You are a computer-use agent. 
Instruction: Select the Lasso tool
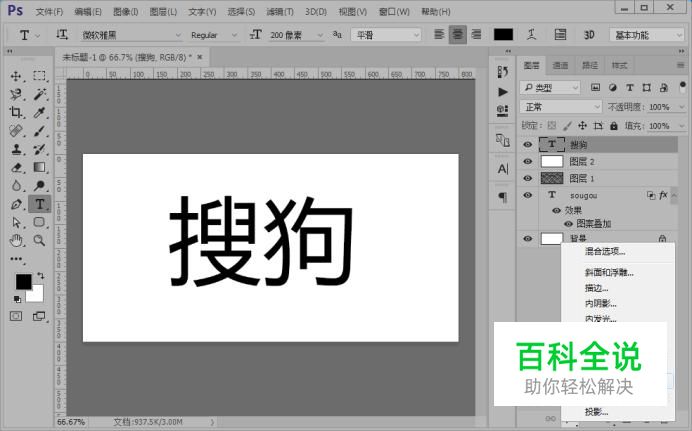(16, 94)
